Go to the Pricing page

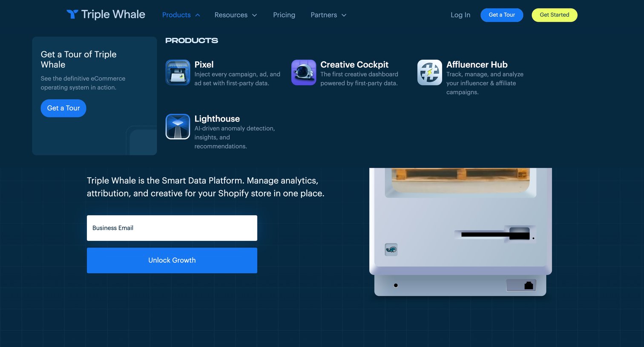point(284,15)
